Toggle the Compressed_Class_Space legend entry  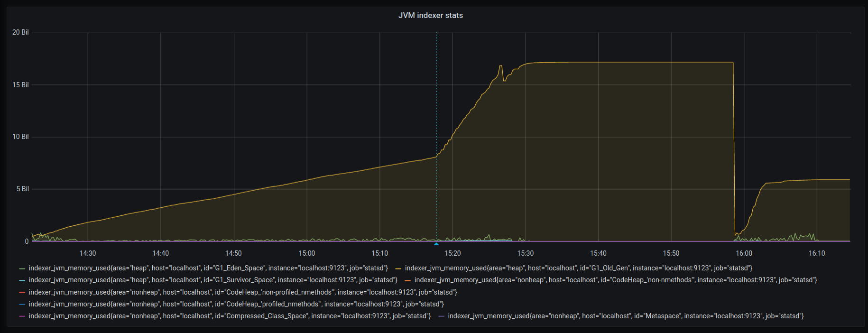click(x=230, y=316)
